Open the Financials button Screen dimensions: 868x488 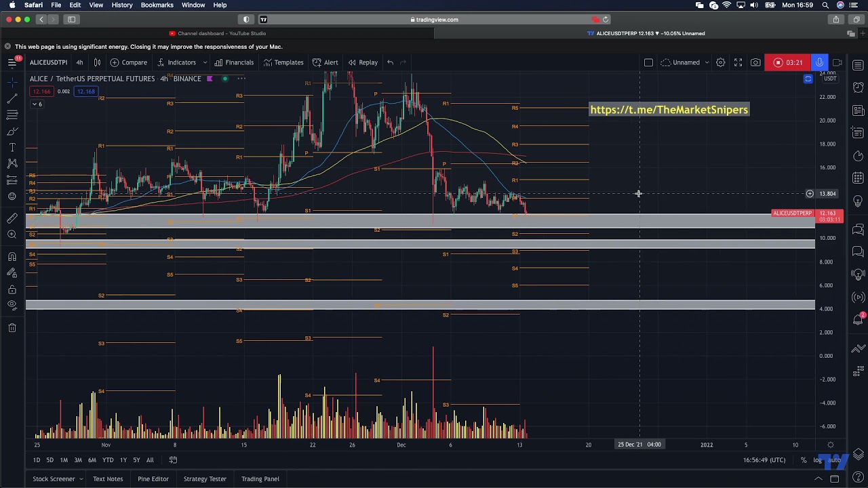coord(234,62)
